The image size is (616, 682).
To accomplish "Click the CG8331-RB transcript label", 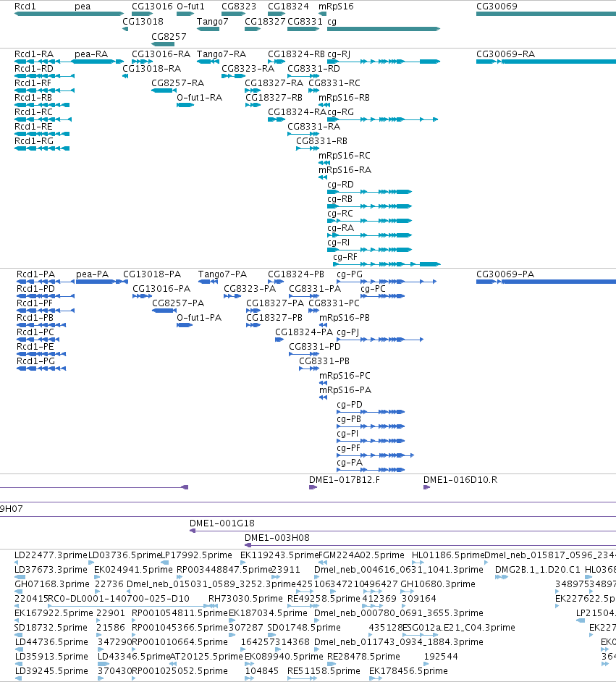I will (321, 141).
